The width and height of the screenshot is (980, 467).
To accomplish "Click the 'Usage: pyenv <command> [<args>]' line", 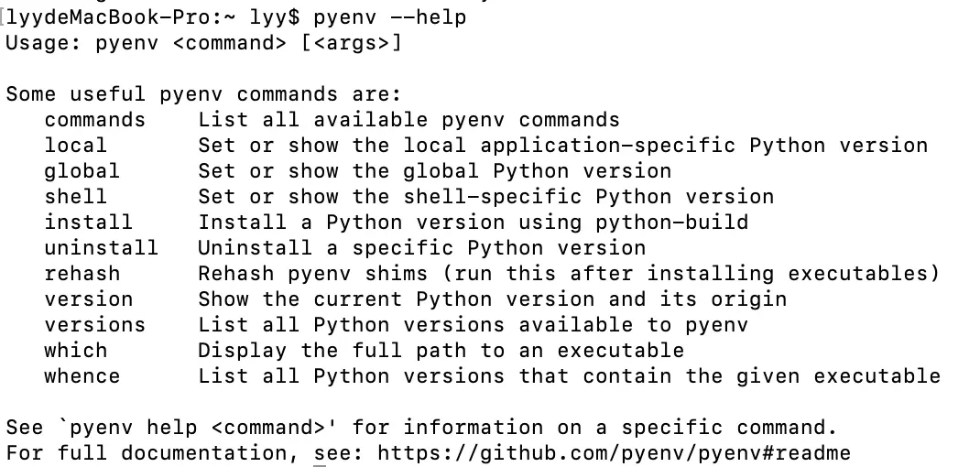I will (x=203, y=43).
